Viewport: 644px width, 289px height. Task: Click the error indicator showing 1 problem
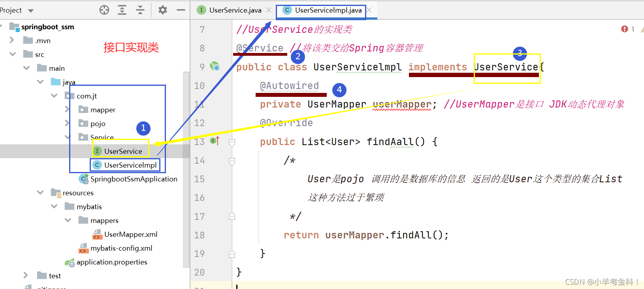[628, 29]
